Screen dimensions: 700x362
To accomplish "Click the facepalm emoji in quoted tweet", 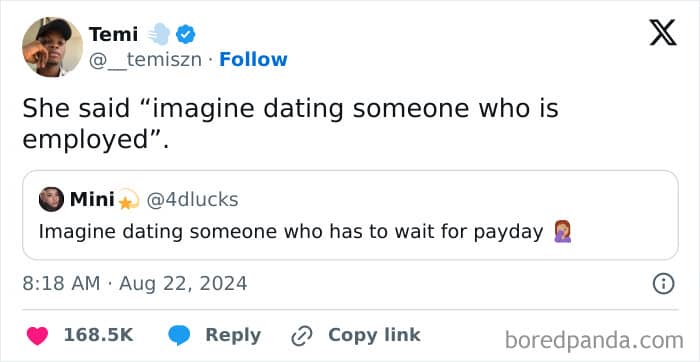I will click(x=562, y=232).
